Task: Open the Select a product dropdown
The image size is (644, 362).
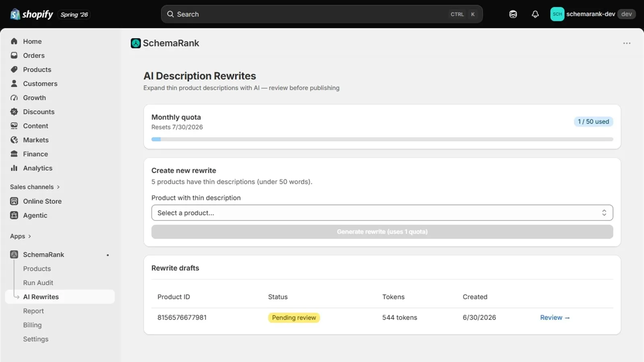Action: (382, 213)
